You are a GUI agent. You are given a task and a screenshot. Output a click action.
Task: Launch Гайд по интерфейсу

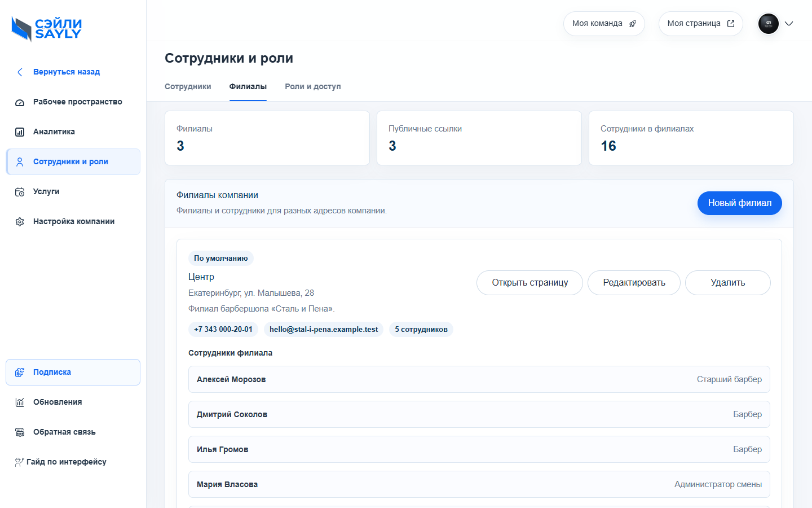pos(73,462)
